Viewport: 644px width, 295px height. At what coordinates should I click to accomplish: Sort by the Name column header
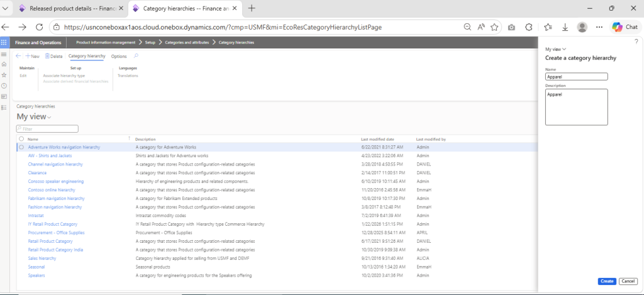click(33, 139)
